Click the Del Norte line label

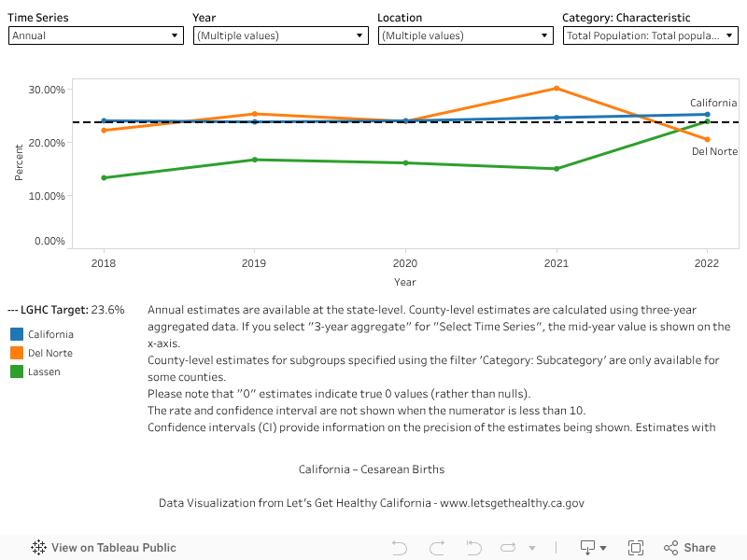tap(714, 151)
